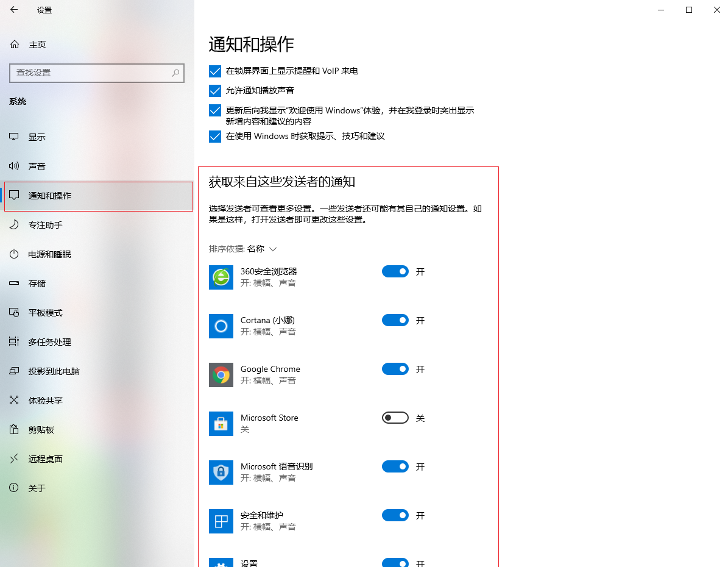
Task: Uncheck 允许通知播放声音 checkbox
Action: (215, 91)
